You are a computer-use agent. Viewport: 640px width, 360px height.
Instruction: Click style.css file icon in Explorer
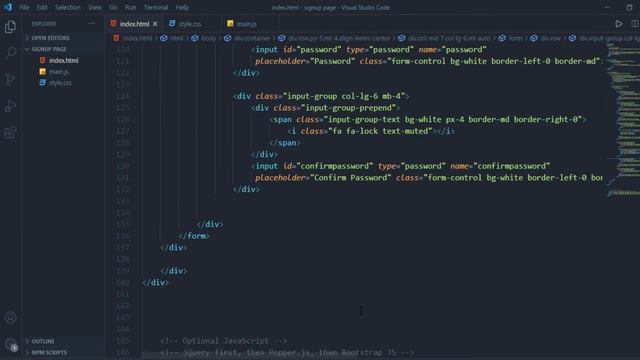42,82
